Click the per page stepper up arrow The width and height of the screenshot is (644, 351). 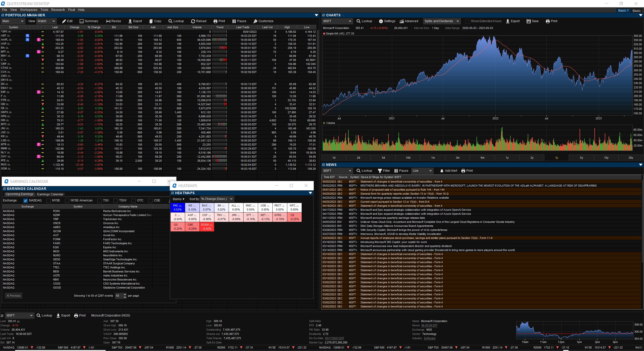pyautogui.click(x=125, y=294)
